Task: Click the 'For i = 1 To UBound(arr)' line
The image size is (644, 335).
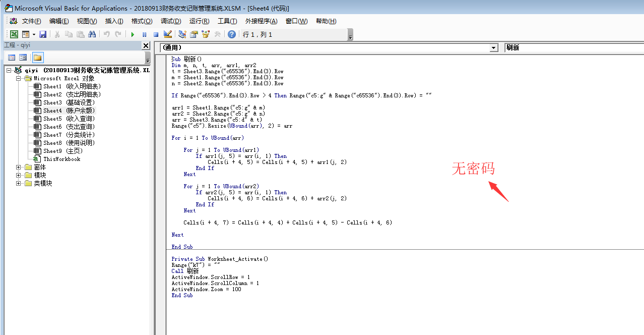Action: click(208, 138)
